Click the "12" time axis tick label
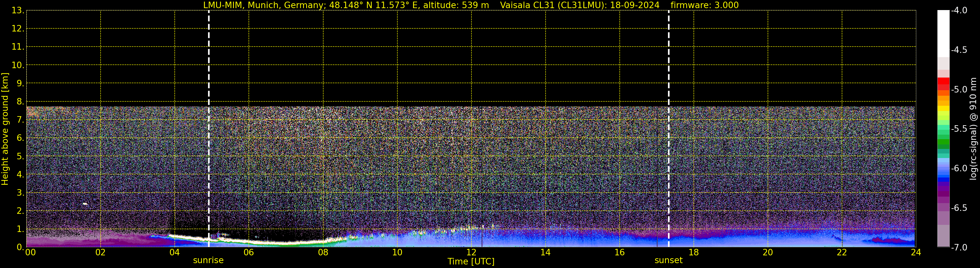 [x=471, y=252]
